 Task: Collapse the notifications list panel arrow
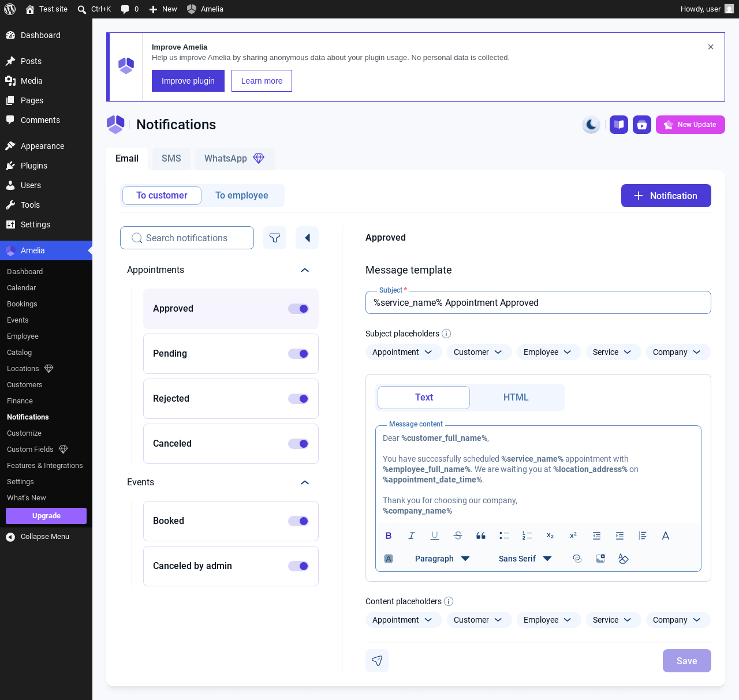point(307,238)
